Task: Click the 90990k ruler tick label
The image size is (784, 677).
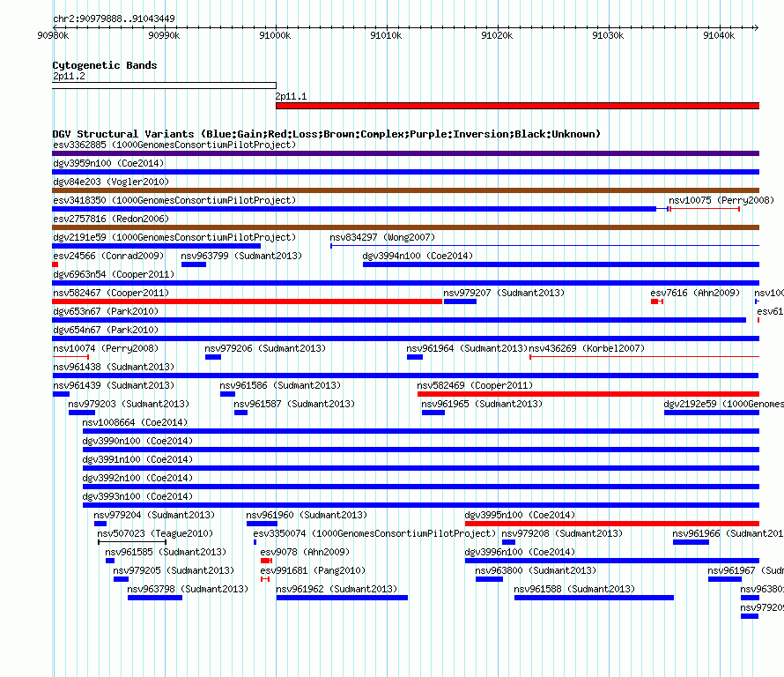Action: tap(164, 35)
